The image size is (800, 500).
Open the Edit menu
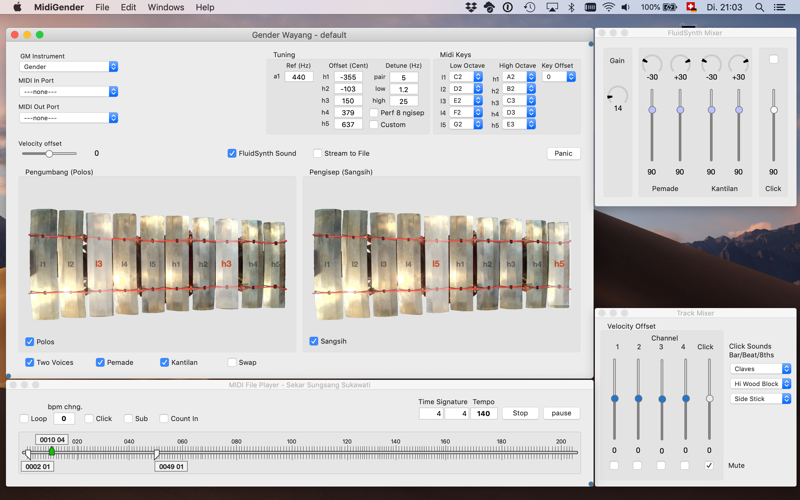coord(129,7)
